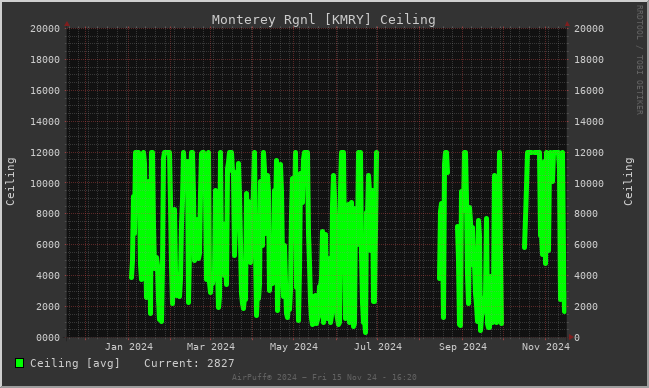Click the 'May 2024' x-axis label
Viewport: 649px width, 388px height.
pyautogui.click(x=294, y=347)
